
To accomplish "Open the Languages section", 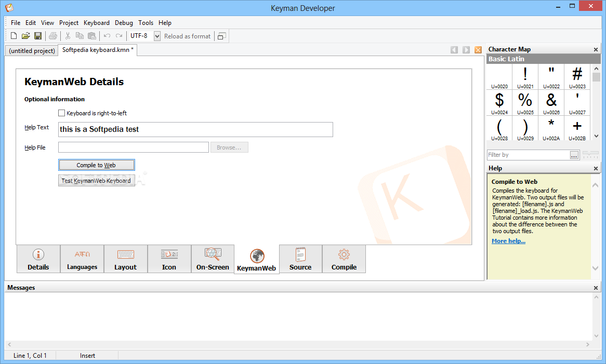I will pos(82,259).
